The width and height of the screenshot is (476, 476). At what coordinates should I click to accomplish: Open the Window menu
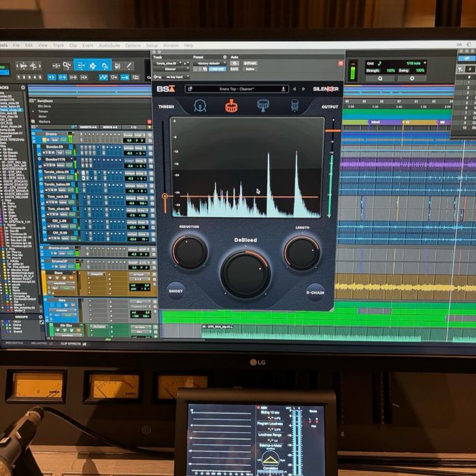pyautogui.click(x=171, y=46)
